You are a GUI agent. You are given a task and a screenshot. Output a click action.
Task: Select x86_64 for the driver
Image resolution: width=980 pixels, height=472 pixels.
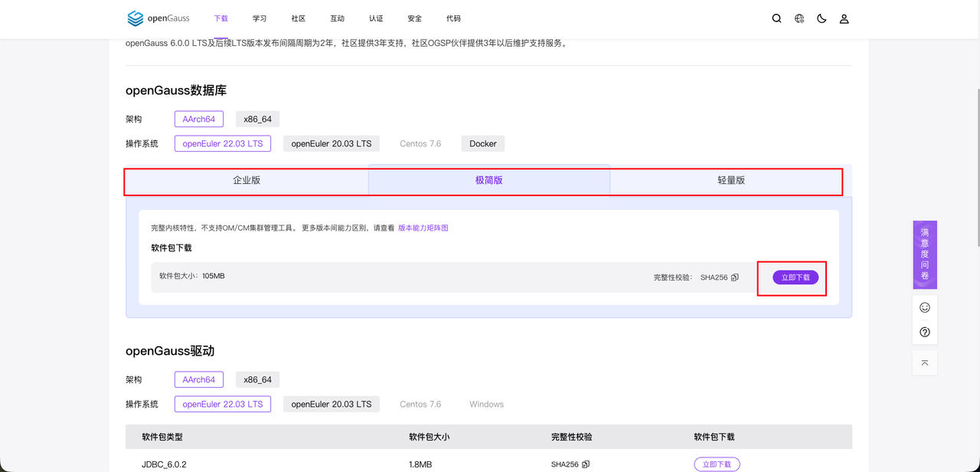(258, 380)
